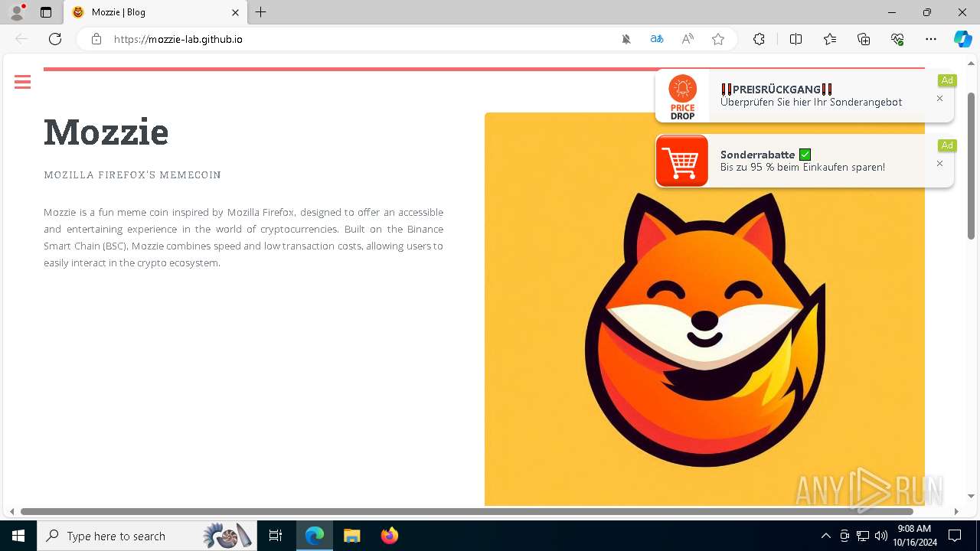Click the scroll up arrow
The width and height of the screenshot is (980, 551).
click(x=972, y=64)
